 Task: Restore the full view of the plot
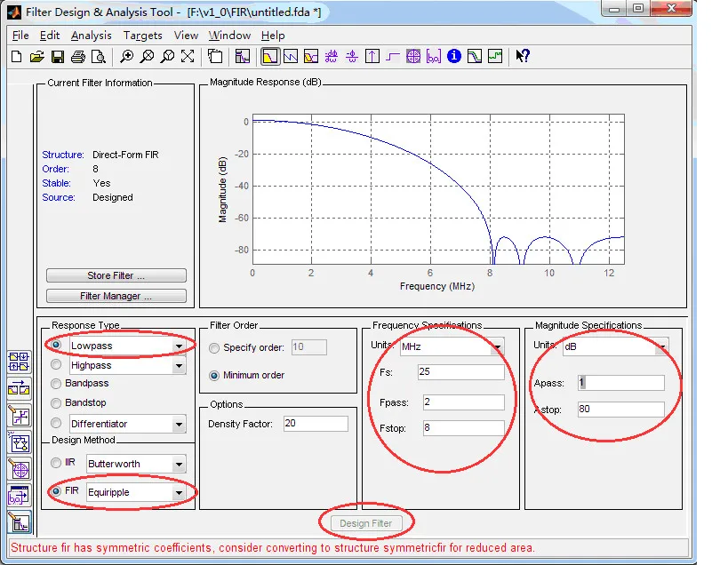point(188,57)
